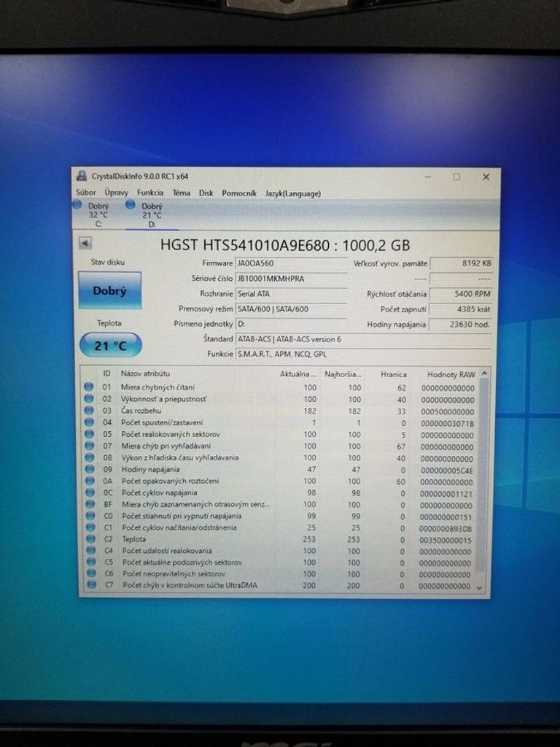Viewport: 560px width, 747px height.
Task: Click the Dobrý health status button
Action: coord(109,290)
